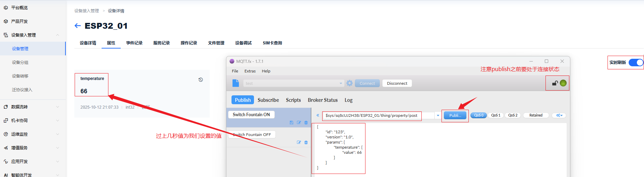The width and height of the screenshot is (644, 177).
Task: Click the Switch Fountain ON button
Action: tap(251, 114)
